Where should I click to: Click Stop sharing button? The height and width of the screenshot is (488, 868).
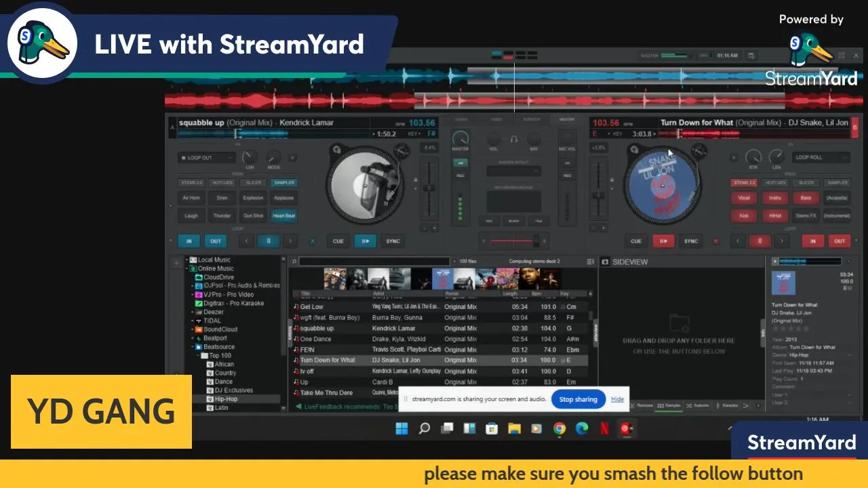coord(578,399)
